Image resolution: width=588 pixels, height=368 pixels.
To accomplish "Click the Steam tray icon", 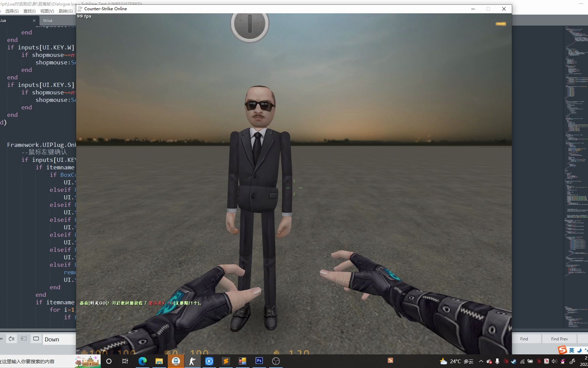I will (514, 361).
